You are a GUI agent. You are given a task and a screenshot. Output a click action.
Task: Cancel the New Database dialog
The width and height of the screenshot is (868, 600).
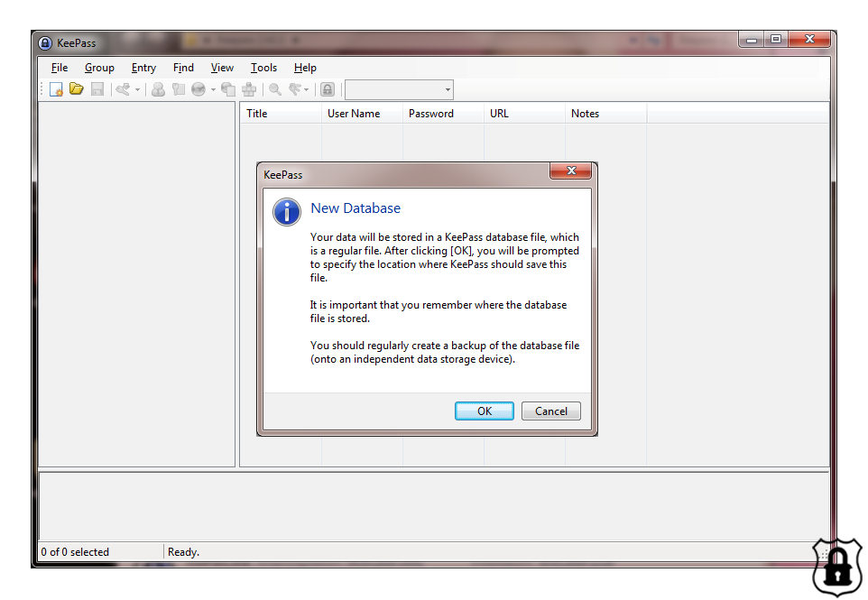[x=550, y=411]
